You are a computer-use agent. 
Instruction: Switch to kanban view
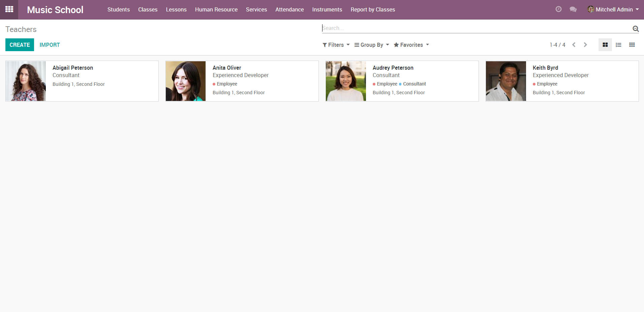605,45
